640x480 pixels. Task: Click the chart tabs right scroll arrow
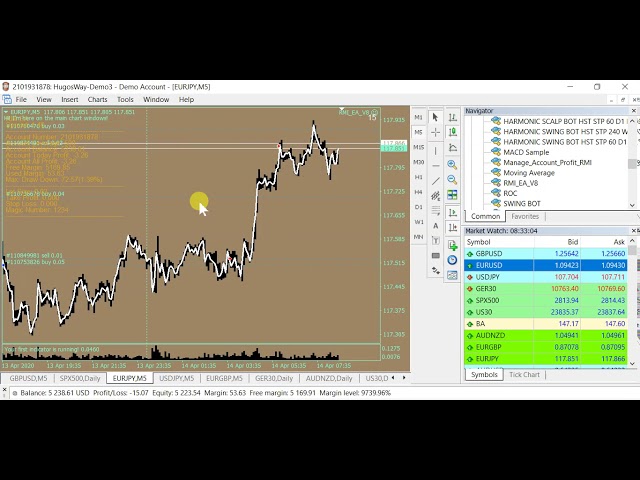click(404, 378)
